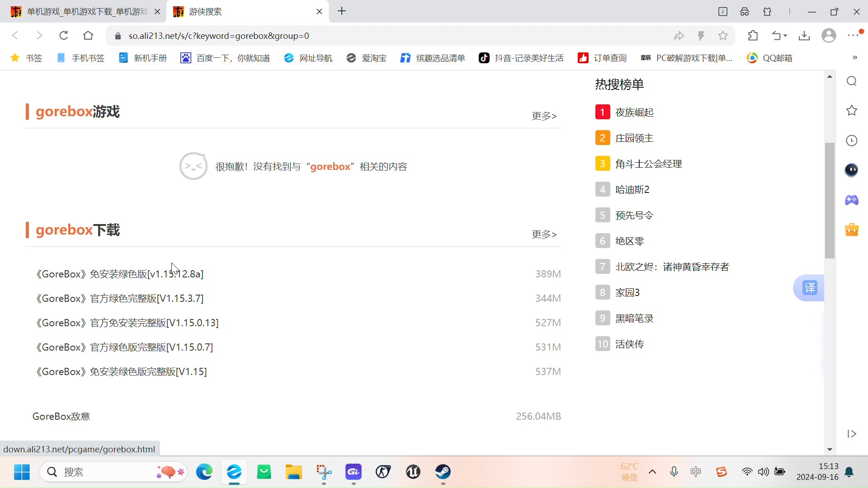Open the system volume control
Image resolution: width=868 pixels, height=488 pixels.
763,472
